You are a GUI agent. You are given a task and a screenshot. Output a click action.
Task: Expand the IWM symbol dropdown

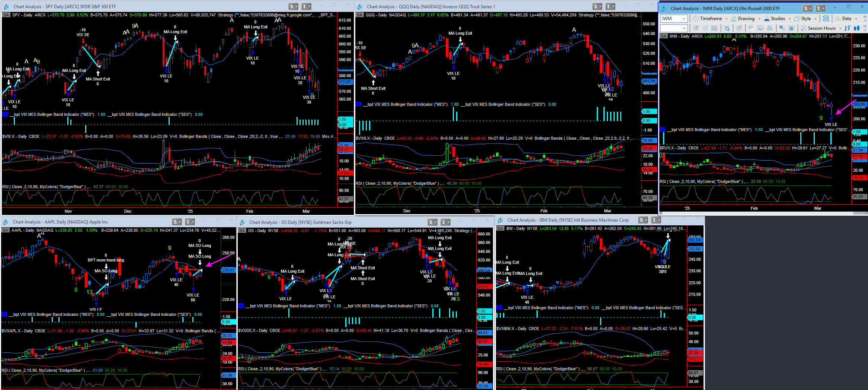[684, 19]
